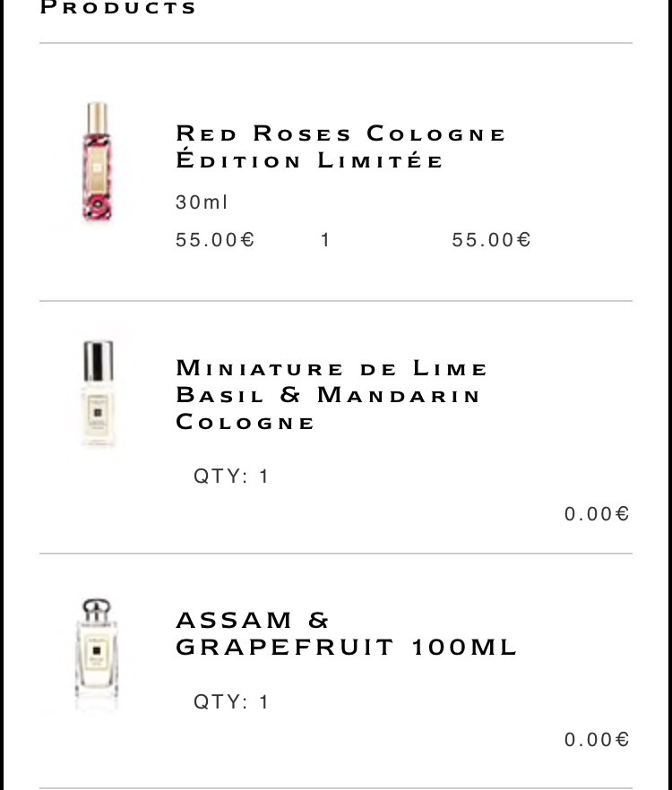Screen dimensions: 672x790
Task: Click the Édition Limitée line of Red Roses
Action: [309, 160]
